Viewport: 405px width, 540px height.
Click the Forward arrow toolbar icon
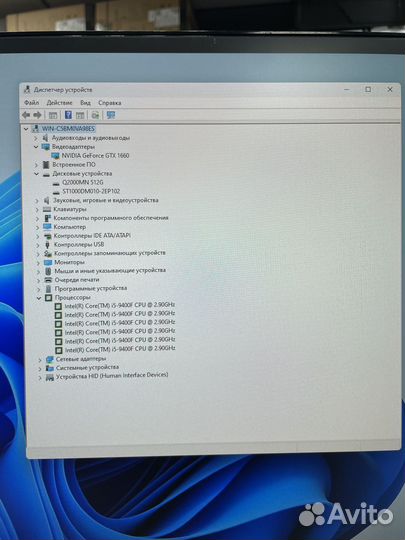[37, 115]
